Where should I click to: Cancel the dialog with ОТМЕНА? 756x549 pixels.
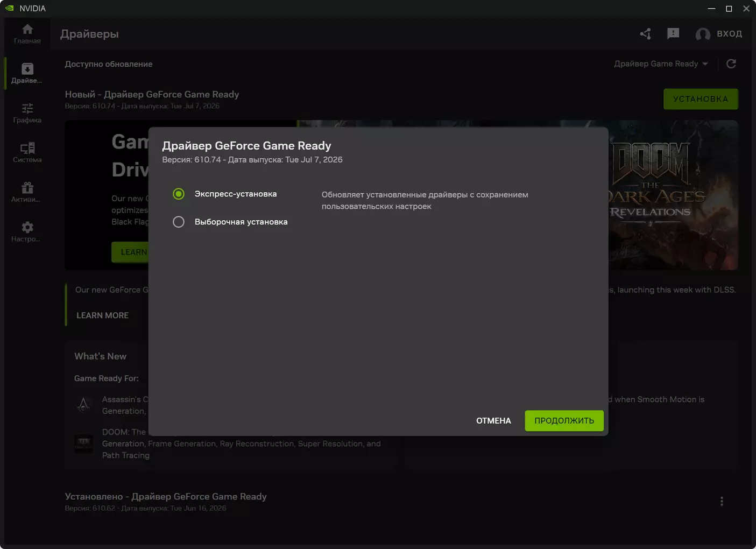pyautogui.click(x=493, y=421)
